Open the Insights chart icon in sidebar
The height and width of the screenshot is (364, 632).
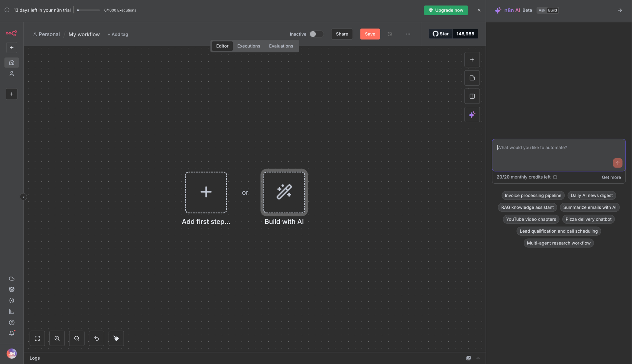(x=12, y=311)
